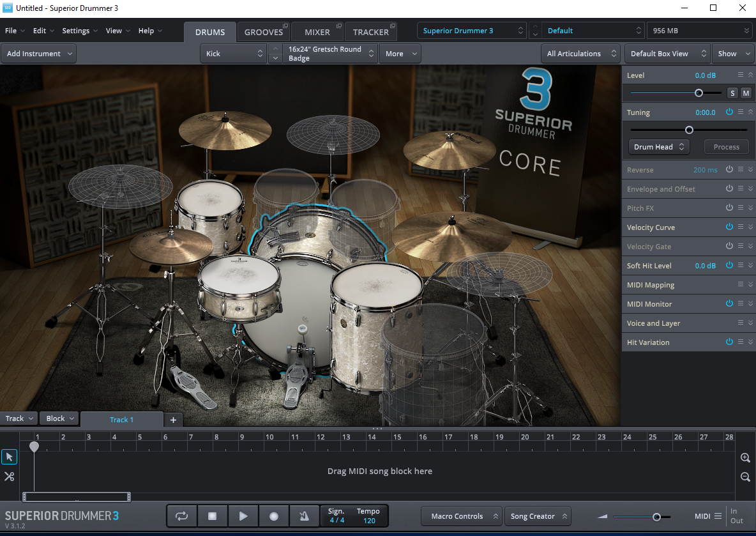The height and width of the screenshot is (536, 756).
Task: Open the Default Box View dropdown
Action: [667, 54]
